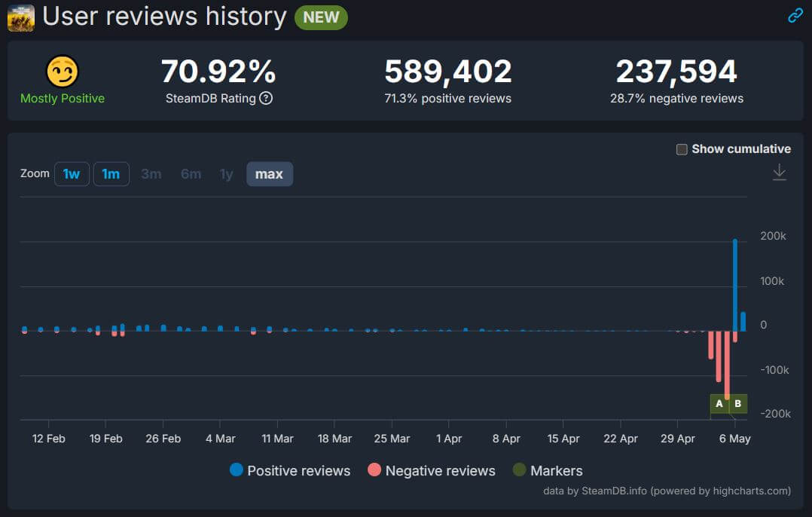Viewport: 812px width, 517px height.
Task: Set zoom to 1w
Action: 72,174
